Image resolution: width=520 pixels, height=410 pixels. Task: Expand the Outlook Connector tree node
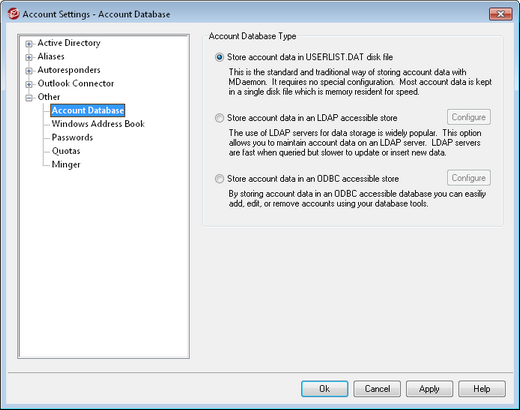point(29,84)
